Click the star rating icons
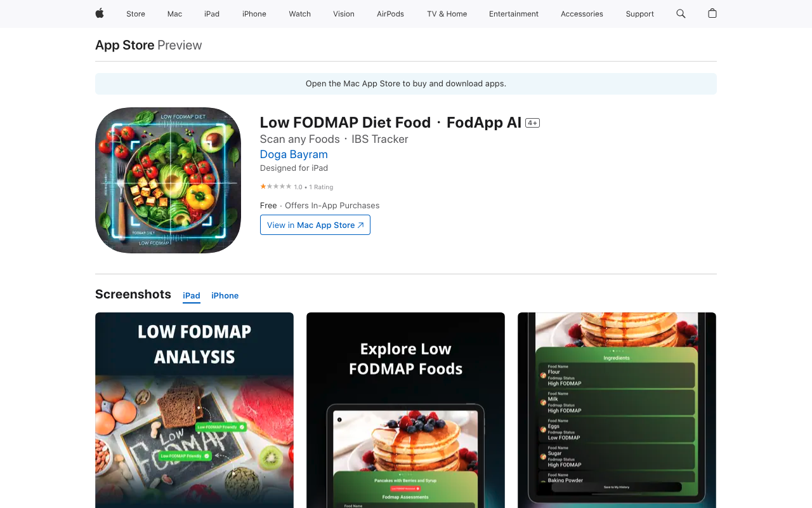 (x=276, y=187)
